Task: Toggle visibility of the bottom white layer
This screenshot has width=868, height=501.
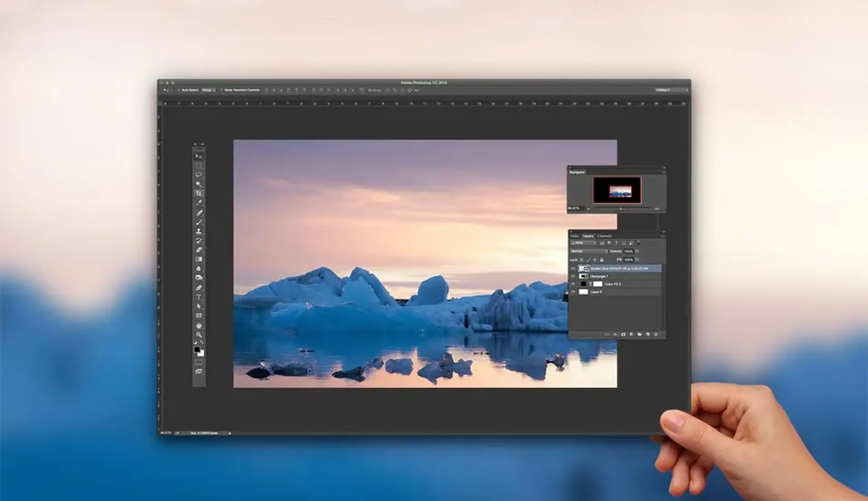Action: [x=573, y=292]
